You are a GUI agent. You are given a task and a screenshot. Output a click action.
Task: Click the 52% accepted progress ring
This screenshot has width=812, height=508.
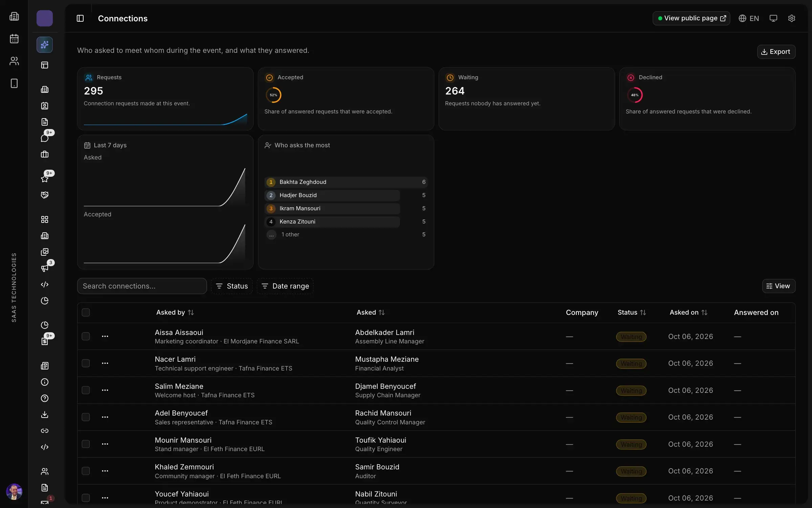273,95
